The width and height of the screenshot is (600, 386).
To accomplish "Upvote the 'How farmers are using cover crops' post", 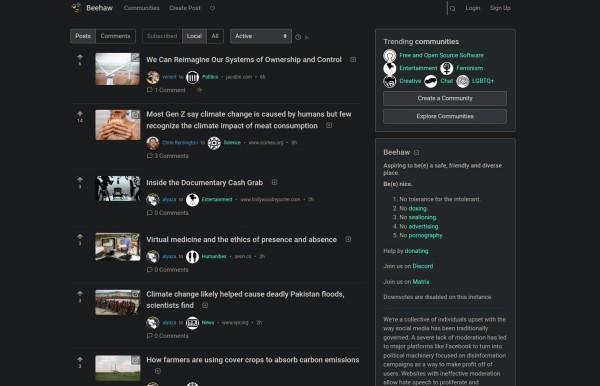I will tap(80, 359).
